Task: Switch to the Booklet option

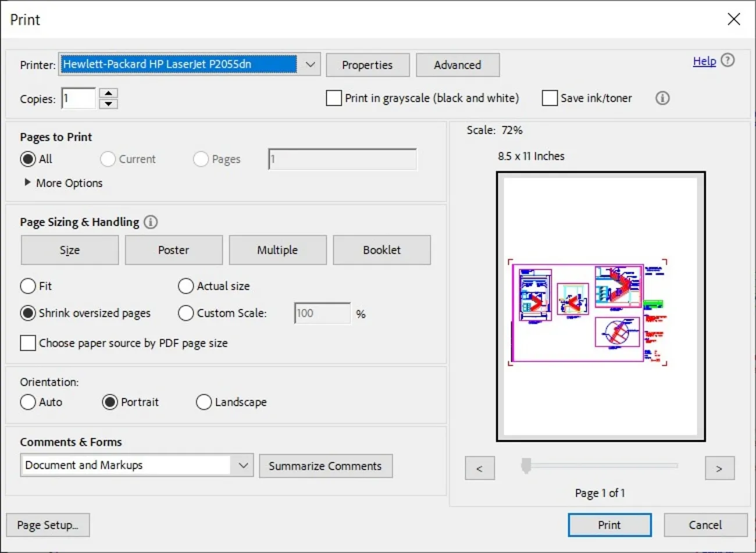Action: tap(382, 250)
